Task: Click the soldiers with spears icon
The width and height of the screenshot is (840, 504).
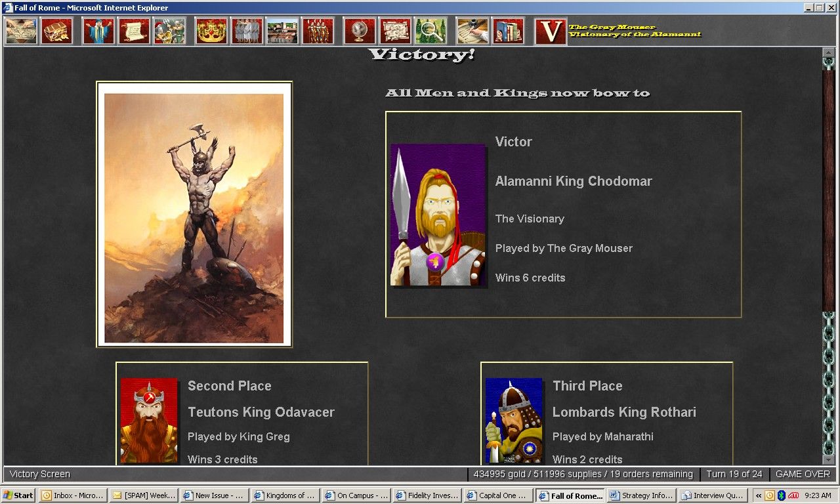Action: click(x=318, y=31)
